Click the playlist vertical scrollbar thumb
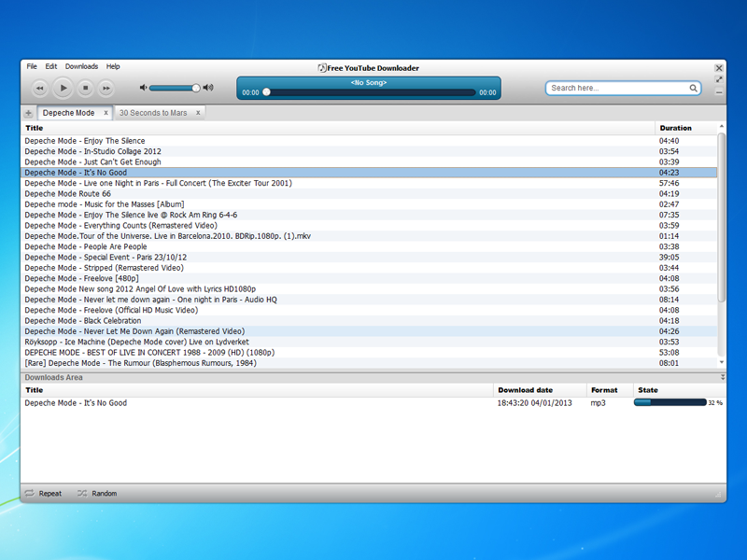 pyautogui.click(x=721, y=217)
